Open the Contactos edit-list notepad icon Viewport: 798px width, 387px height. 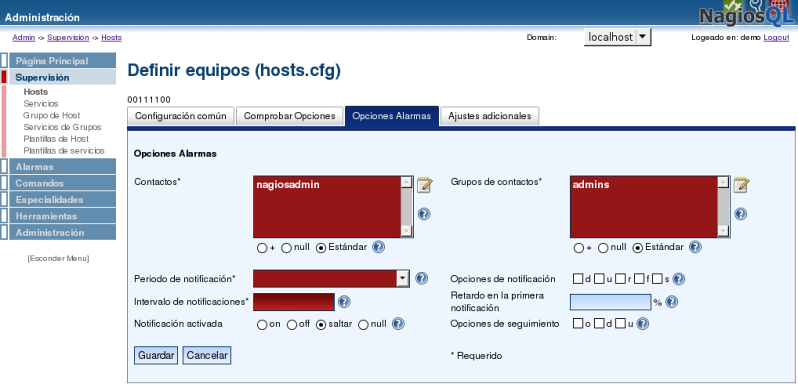pyautogui.click(x=424, y=185)
